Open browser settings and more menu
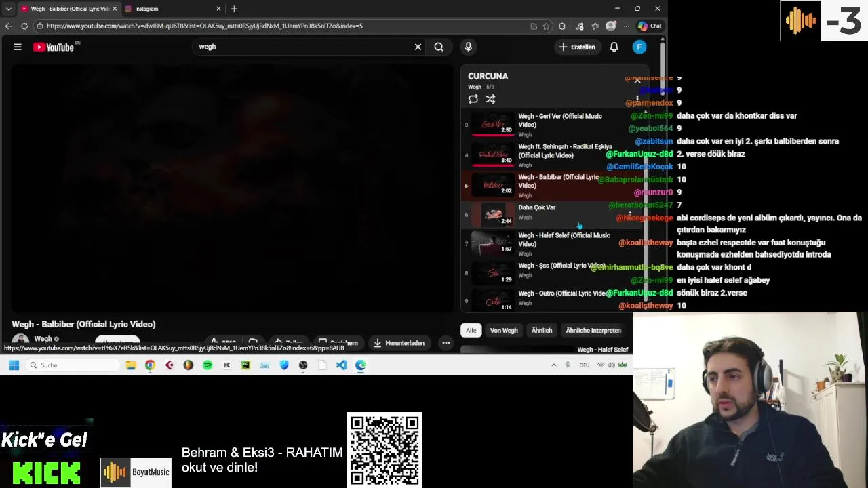The height and width of the screenshot is (488, 868). pos(627,26)
